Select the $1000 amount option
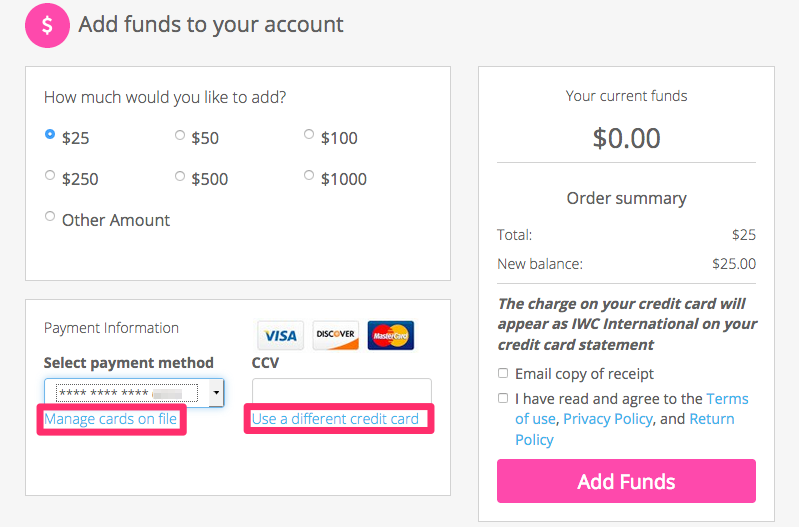 (309, 175)
